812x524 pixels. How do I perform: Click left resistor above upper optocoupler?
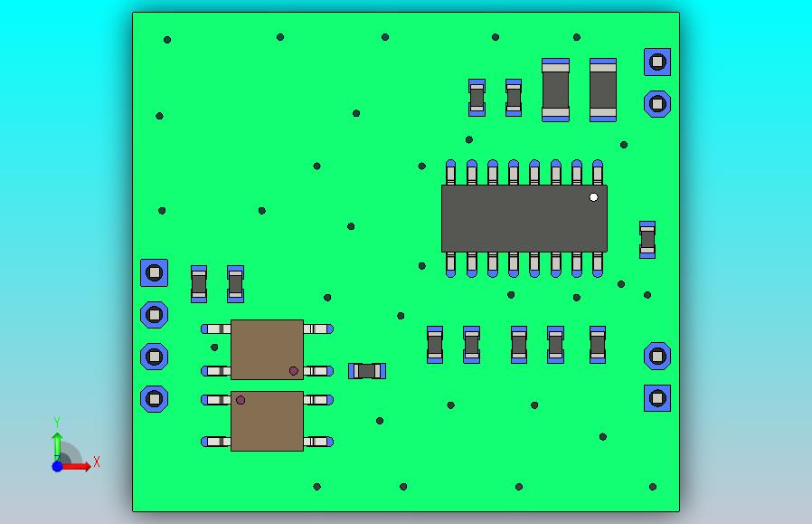pos(199,284)
